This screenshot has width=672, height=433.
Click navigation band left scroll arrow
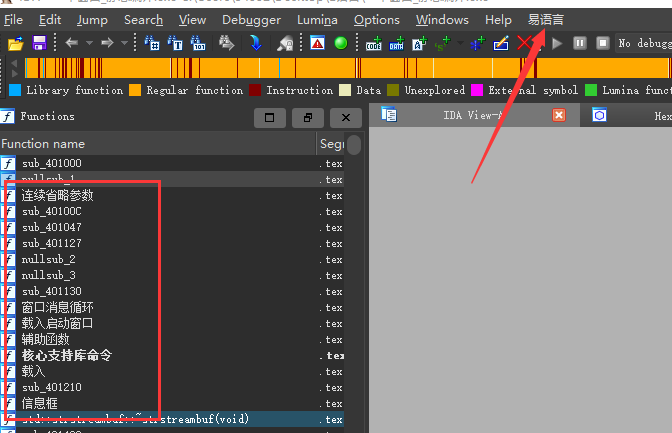click(x=14, y=63)
